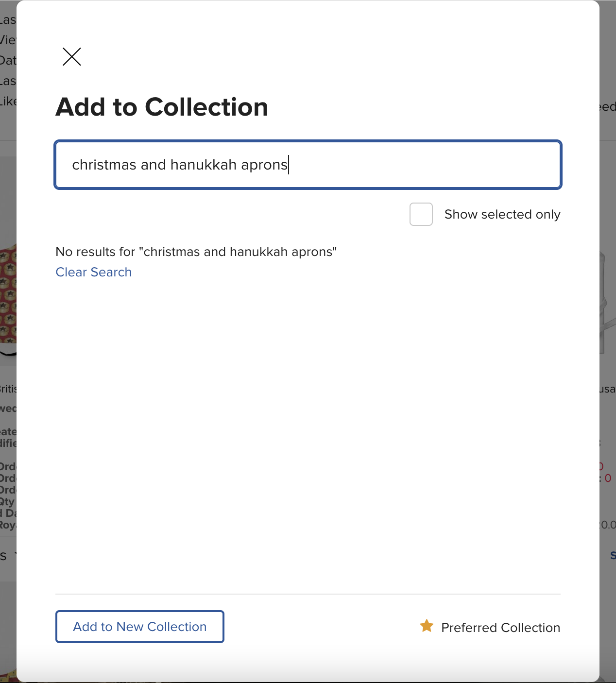
Task: Open the partially hidden dropdown chevron at the lower left
Action: [x=16, y=555]
